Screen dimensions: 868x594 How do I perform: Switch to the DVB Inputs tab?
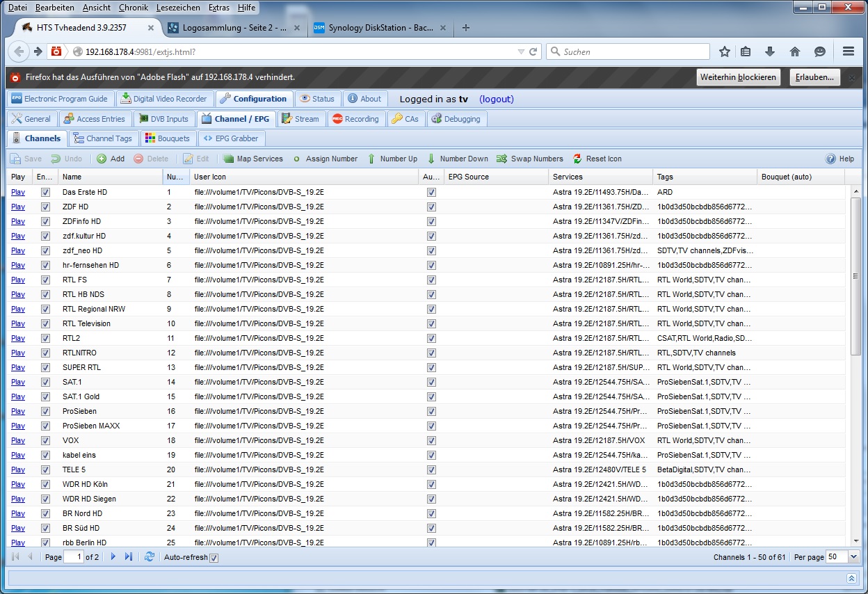[163, 119]
